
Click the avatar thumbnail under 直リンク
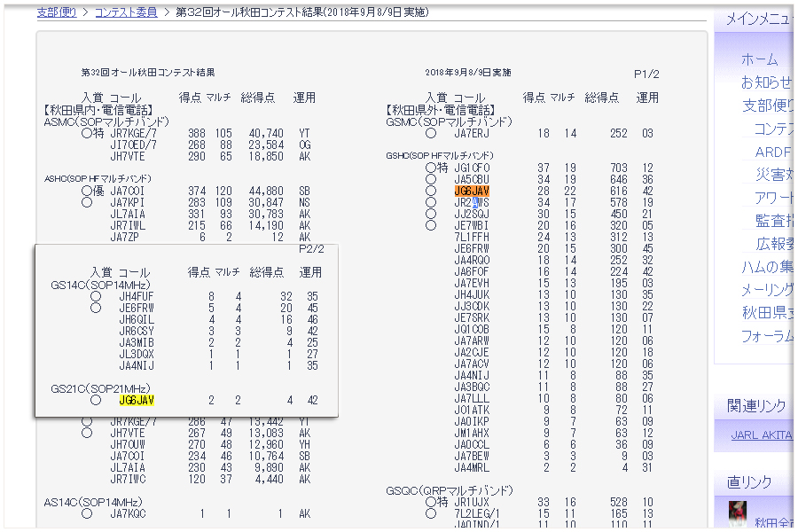(x=737, y=515)
